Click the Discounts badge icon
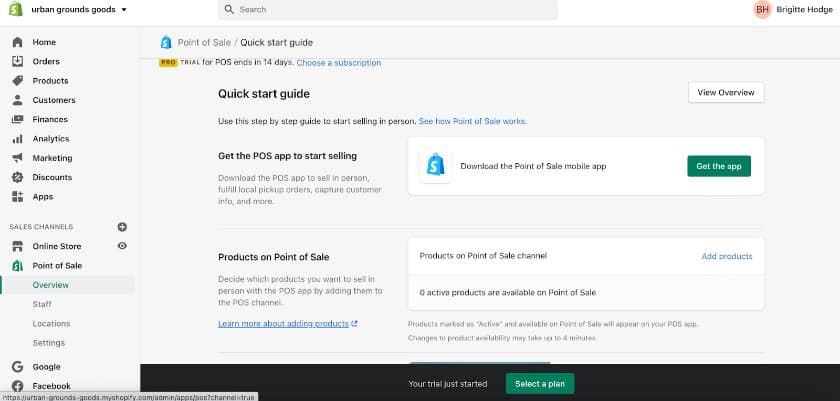 click(x=18, y=177)
